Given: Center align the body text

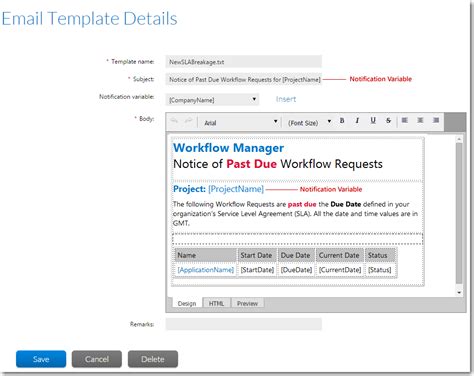Looking at the screenshot, I should (420, 120).
